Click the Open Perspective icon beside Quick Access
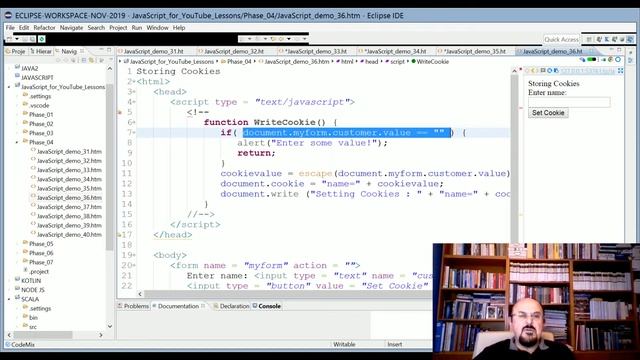 (x=589, y=39)
